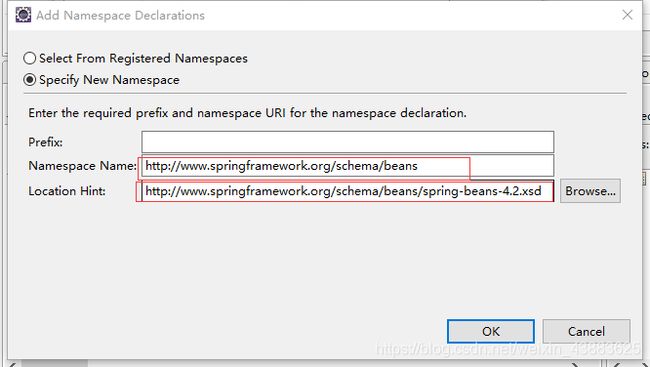Click the Eclipse icon in the dialog title bar
Image resolution: width=650 pixels, height=367 pixels.
point(23,15)
